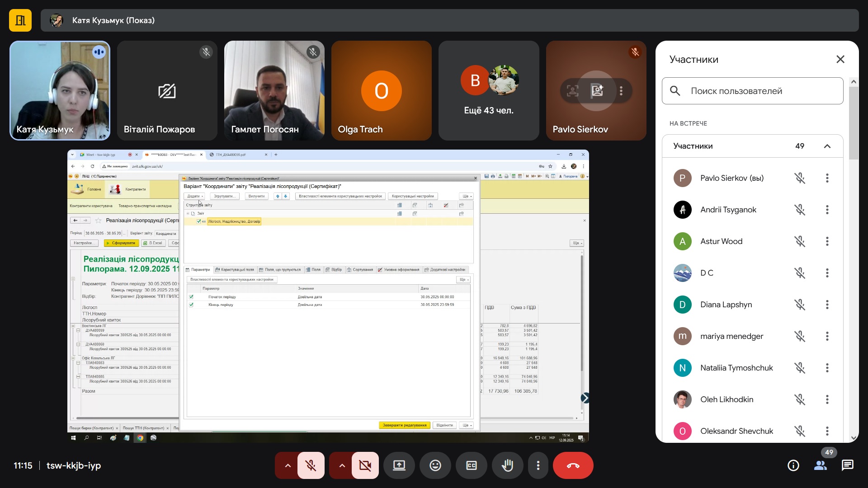Open more options for Diana Lapshyn
This screenshot has height=488, width=868.
[827, 305]
